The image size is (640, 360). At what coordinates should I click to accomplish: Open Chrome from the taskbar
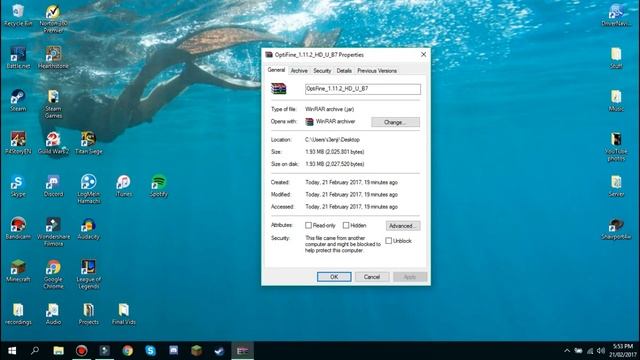[128, 351]
